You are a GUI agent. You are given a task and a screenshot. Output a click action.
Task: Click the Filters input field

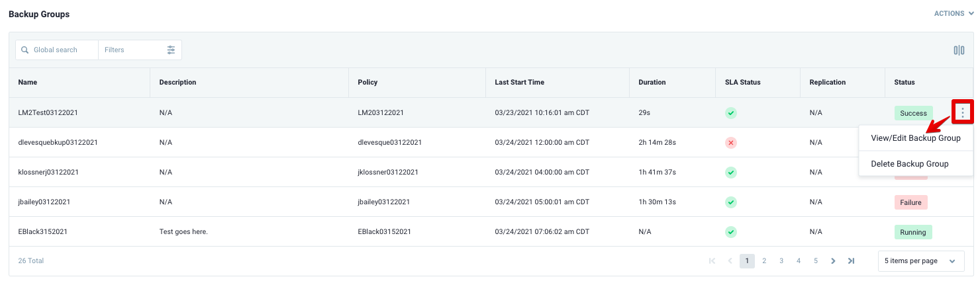tap(132, 50)
